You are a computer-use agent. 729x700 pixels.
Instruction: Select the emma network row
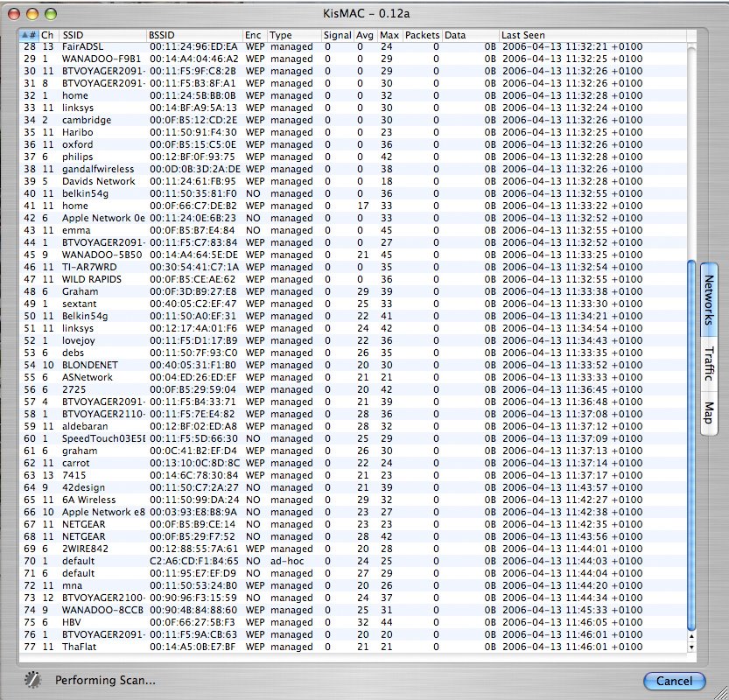(353, 230)
